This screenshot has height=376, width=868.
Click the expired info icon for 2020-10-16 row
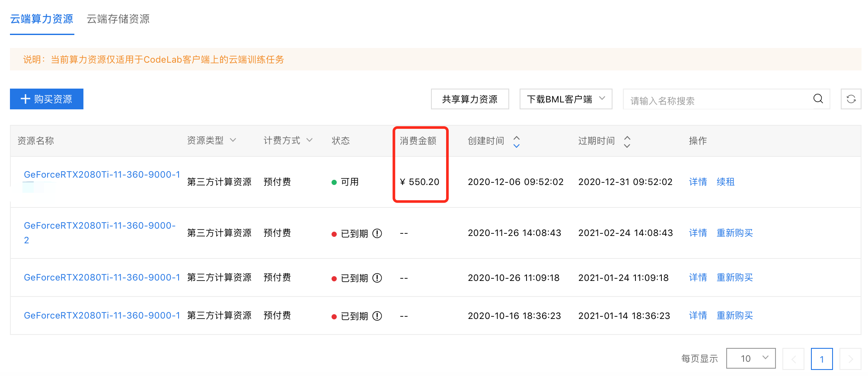click(x=377, y=316)
